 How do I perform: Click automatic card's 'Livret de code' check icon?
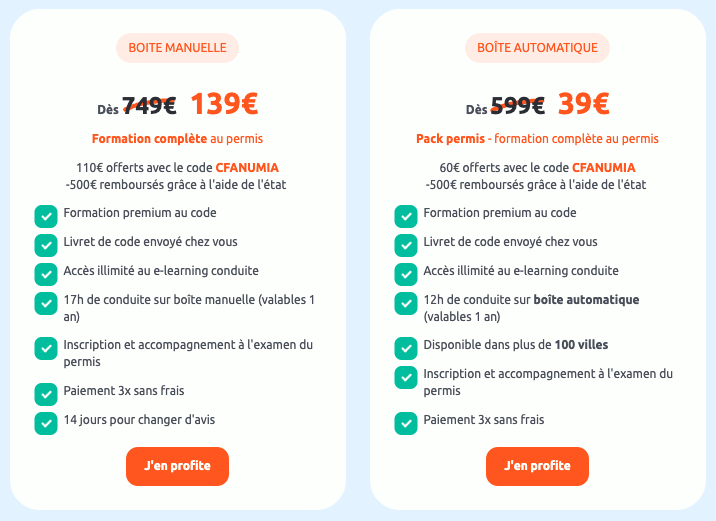tap(406, 245)
